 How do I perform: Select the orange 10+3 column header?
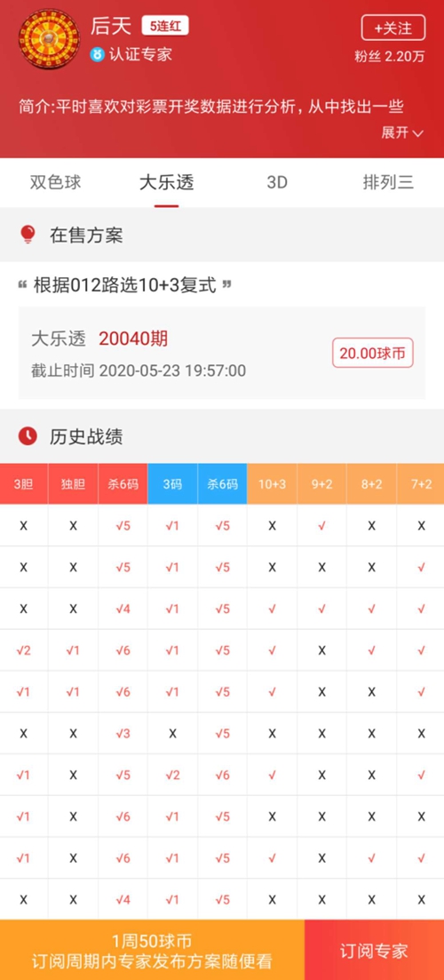273,483
